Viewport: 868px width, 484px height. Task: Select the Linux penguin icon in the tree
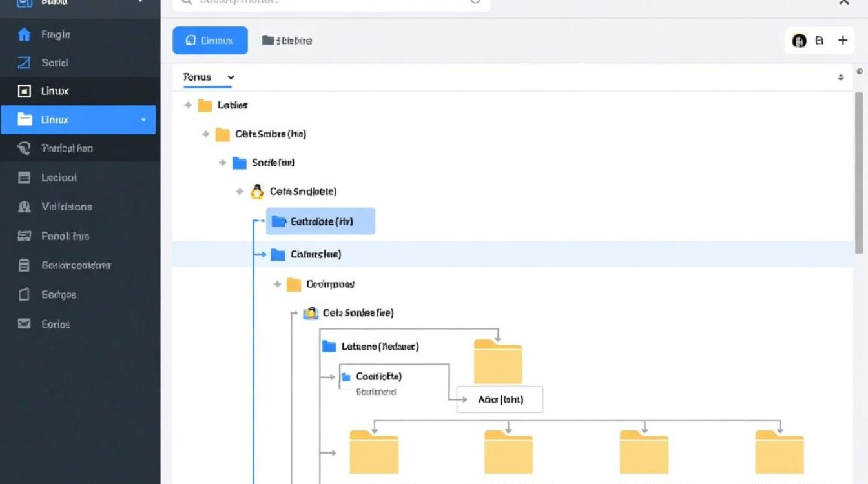click(x=257, y=191)
